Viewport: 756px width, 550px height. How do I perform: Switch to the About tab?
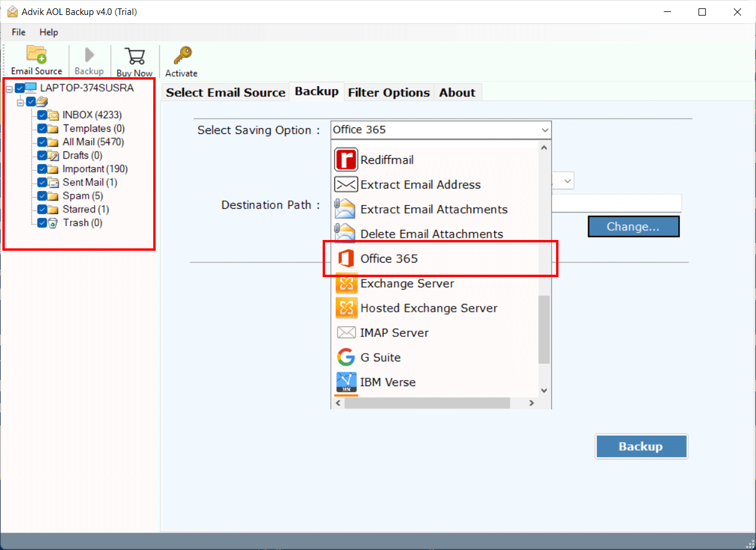point(457,92)
